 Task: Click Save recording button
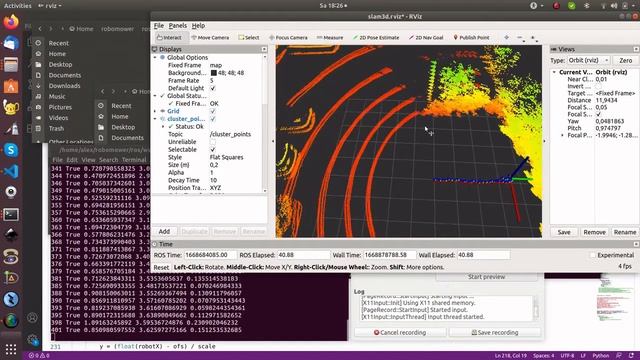point(495,333)
